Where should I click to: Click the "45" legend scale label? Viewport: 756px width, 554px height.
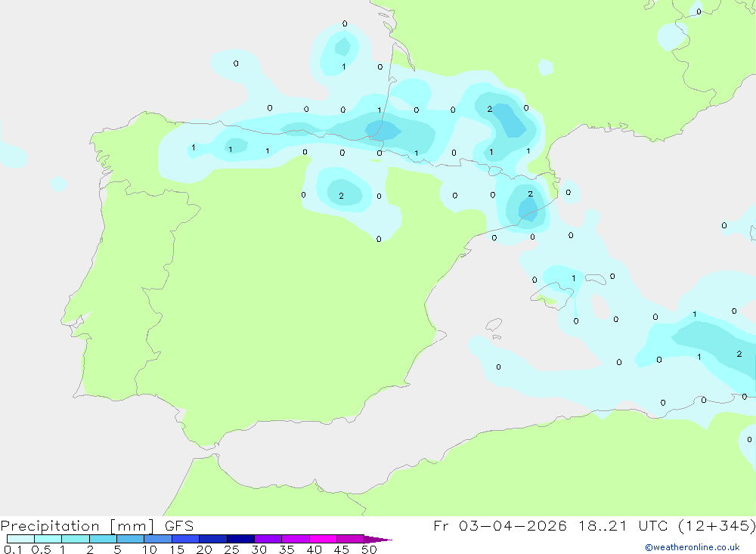click(x=342, y=549)
